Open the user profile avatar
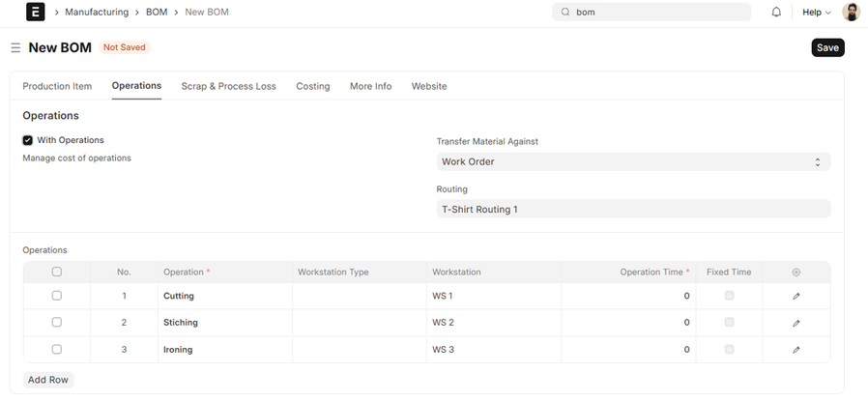The width and height of the screenshot is (868, 402). pos(851,13)
